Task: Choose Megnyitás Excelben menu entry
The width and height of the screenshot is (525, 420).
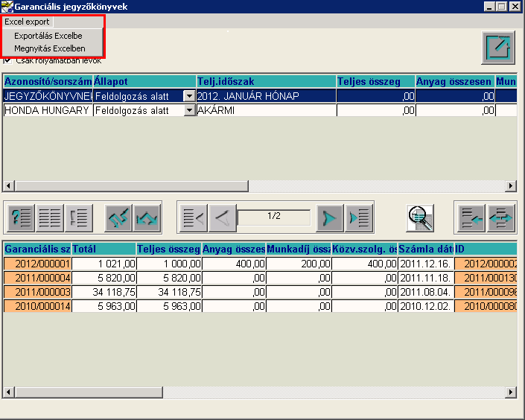Action: pyautogui.click(x=50, y=48)
